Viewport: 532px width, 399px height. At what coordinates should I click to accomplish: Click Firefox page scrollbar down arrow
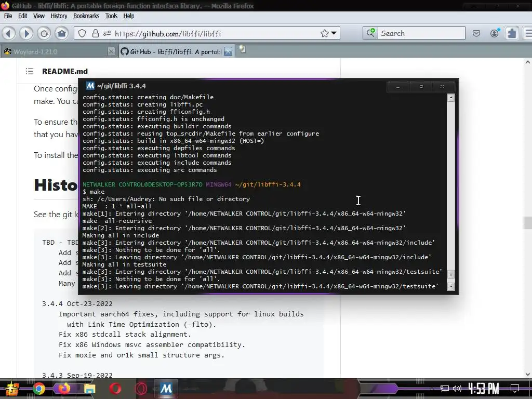528,375
